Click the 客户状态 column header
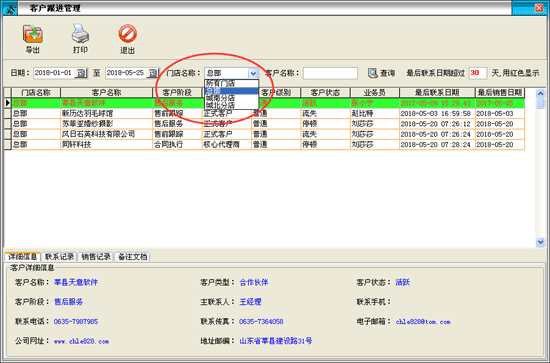Screen dimensions: 550x363 [x=325, y=93]
